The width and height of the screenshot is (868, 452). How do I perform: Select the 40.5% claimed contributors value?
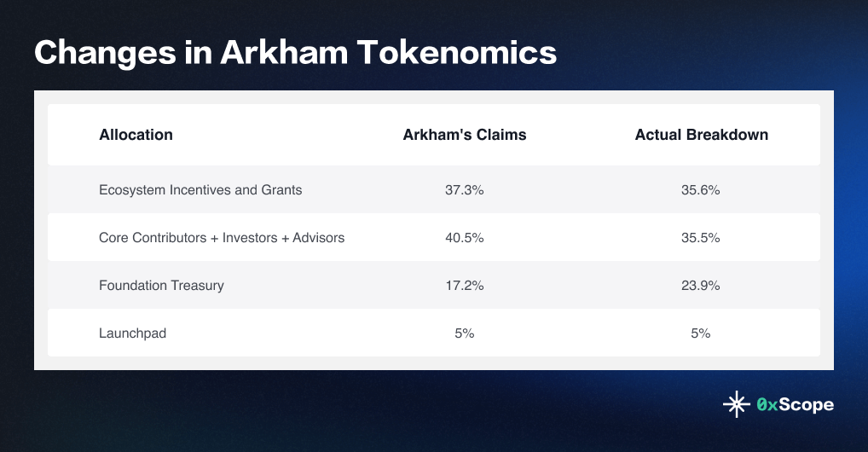(x=465, y=237)
